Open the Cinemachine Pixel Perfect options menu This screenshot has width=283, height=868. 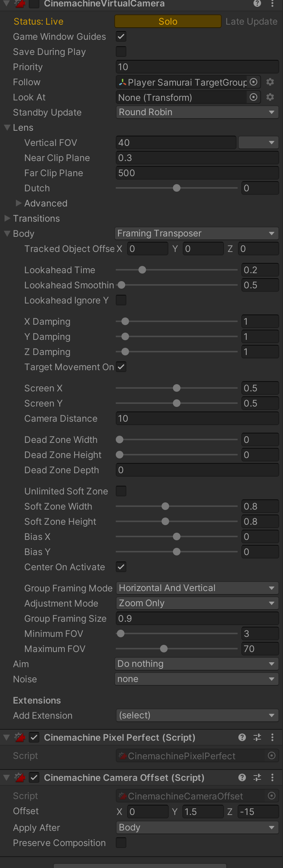272,737
